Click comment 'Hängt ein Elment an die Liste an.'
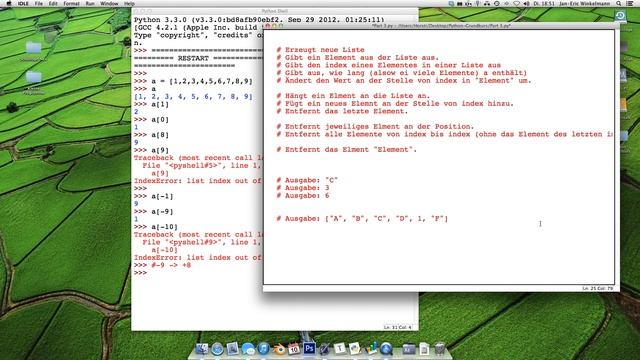This screenshot has height=360, width=640. click(357, 96)
